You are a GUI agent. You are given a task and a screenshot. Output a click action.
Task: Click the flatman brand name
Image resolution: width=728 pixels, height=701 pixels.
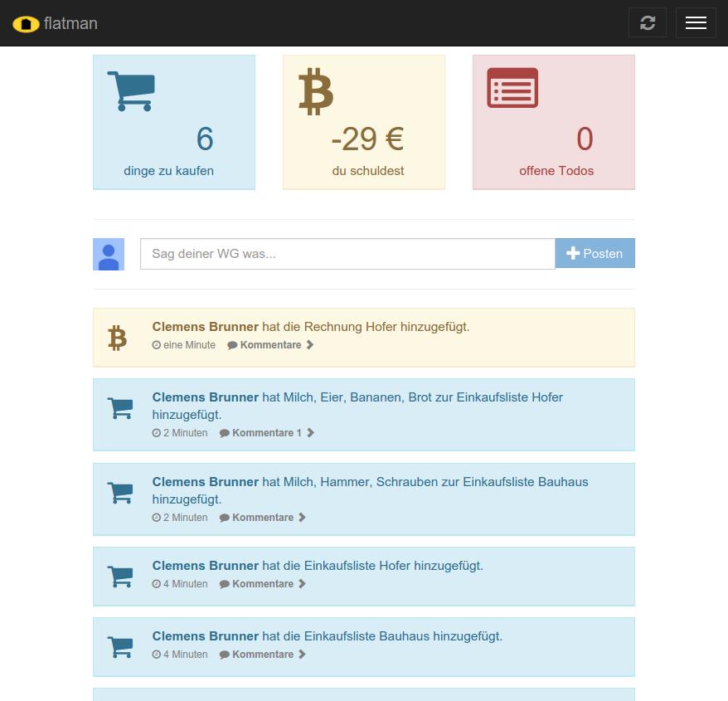click(70, 23)
